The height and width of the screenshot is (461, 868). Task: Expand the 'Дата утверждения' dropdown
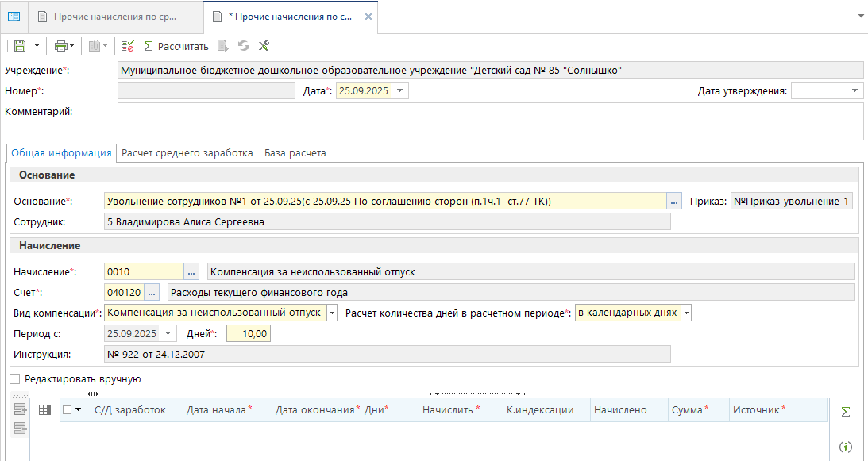pos(854,90)
